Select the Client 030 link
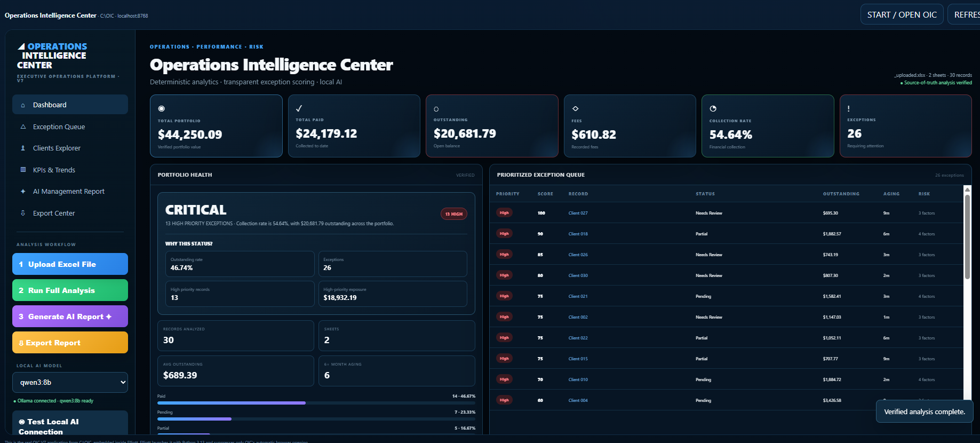 click(578, 275)
